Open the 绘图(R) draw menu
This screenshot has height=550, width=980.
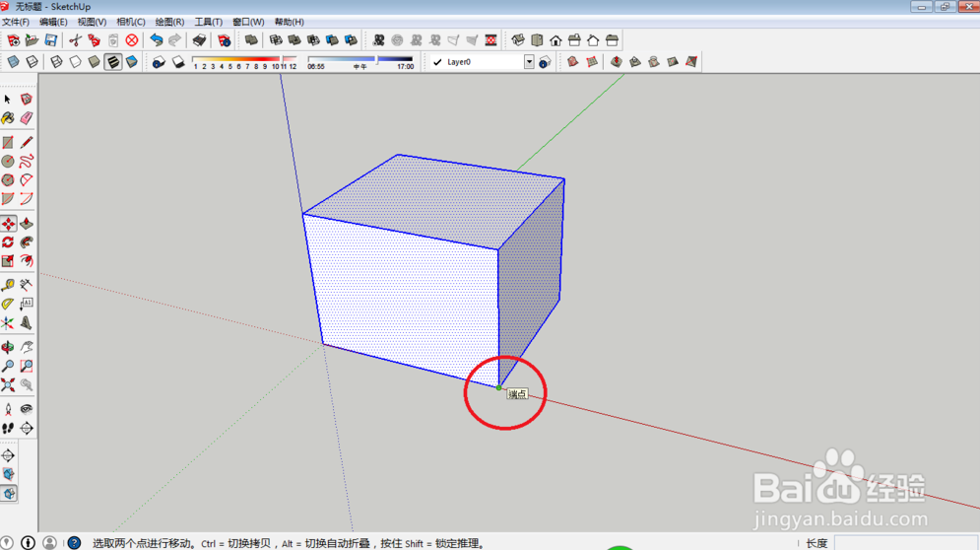coord(169,22)
